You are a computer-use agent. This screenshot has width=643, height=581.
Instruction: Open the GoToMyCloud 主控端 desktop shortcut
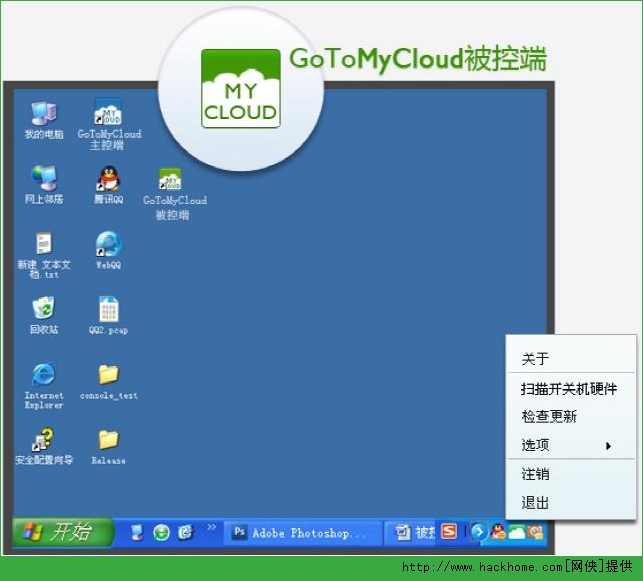click(108, 112)
